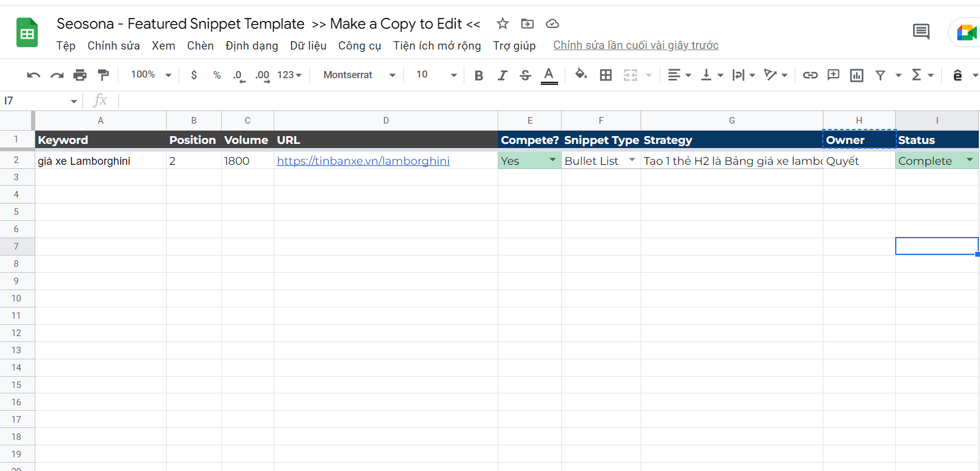Click the move to folder icon
Image resolution: width=980 pixels, height=471 pixels.
tap(528, 23)
